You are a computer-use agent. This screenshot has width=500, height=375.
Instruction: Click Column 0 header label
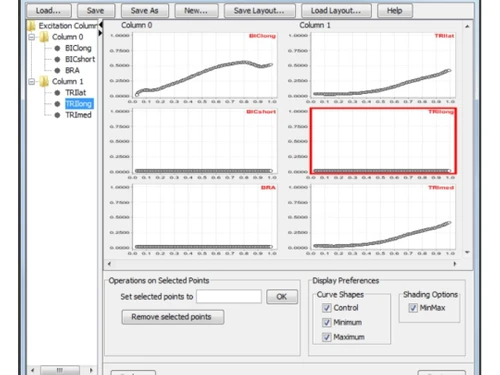[137, 25]
